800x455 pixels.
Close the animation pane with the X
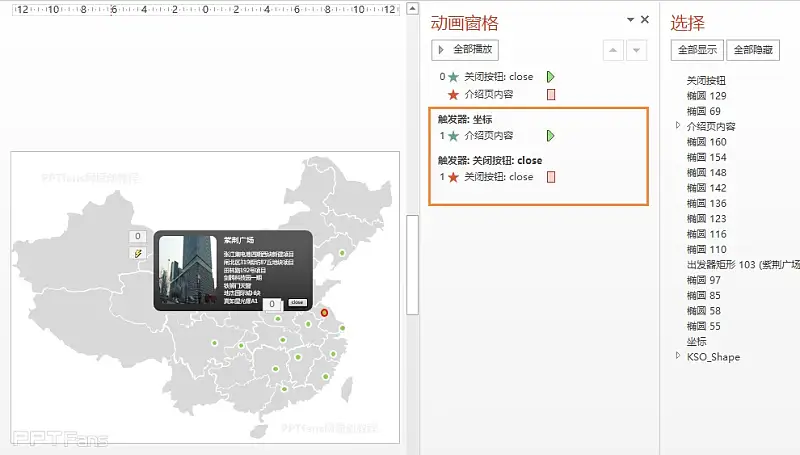645,20
